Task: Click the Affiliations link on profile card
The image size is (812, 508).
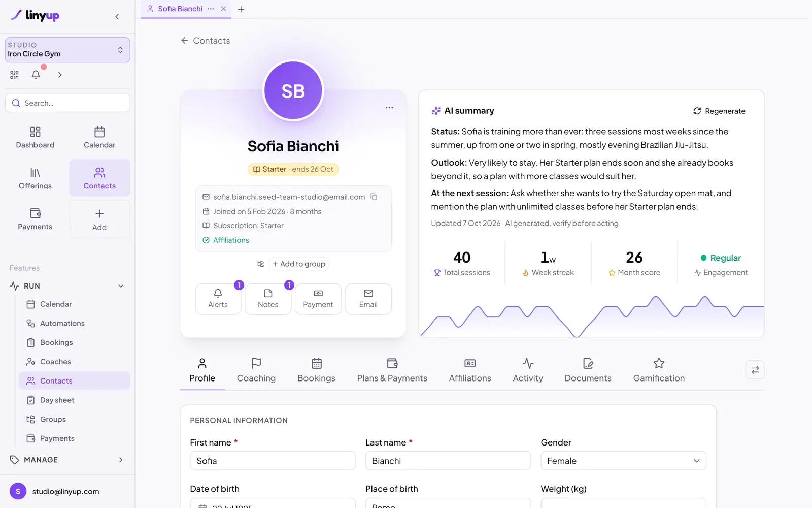Action: coord(231,240)
